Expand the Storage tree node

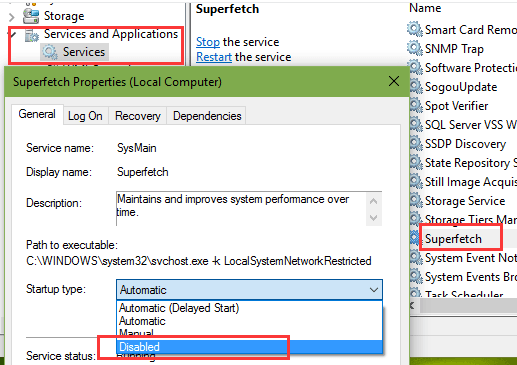12,17
